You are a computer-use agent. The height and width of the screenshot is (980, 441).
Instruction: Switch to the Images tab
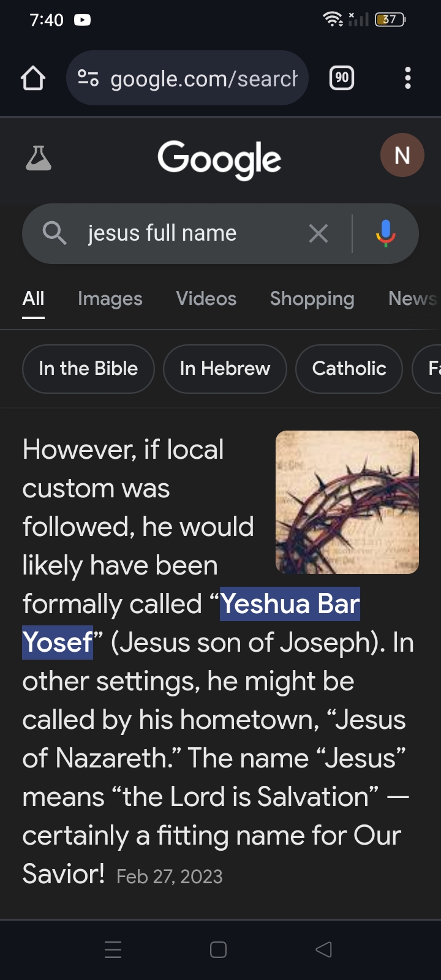tap(110, 299)
